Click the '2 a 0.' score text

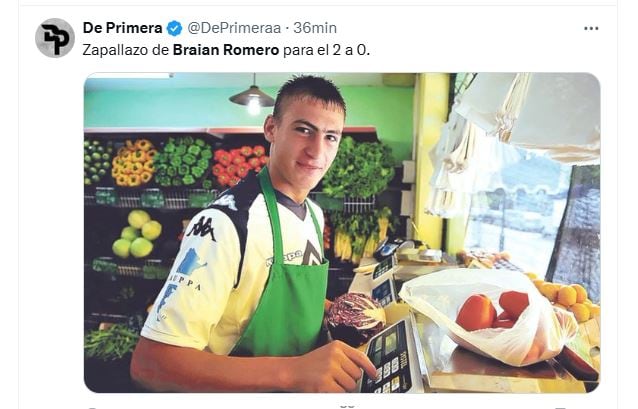pyautogui.click(x=349, y=50)
